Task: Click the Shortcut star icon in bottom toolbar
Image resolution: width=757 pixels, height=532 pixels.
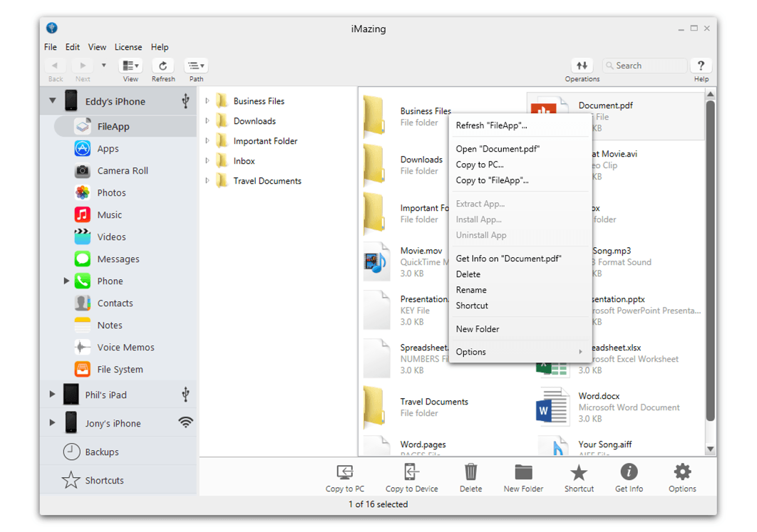Action: [579, 473]
